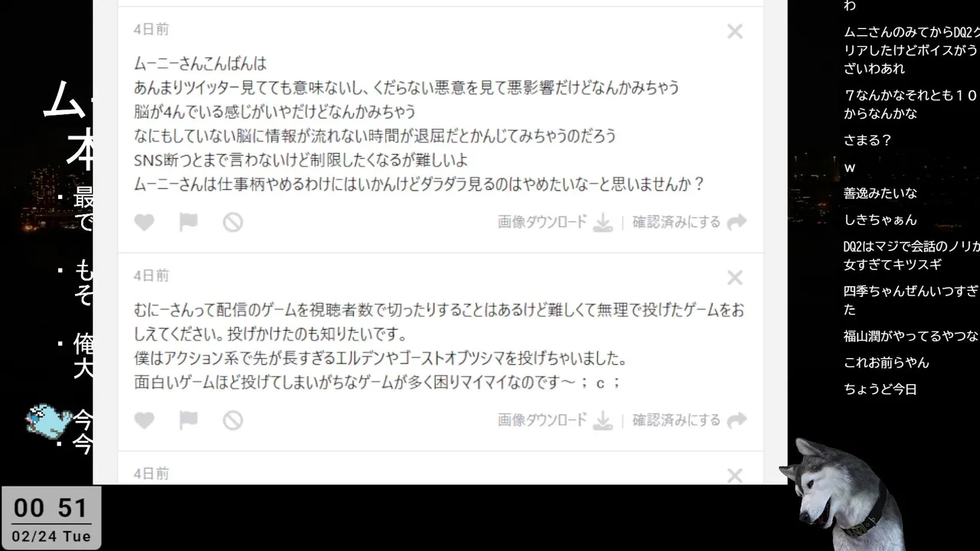Flag the second message about games
Screen dimensions: 980x551
coord(188,420)
